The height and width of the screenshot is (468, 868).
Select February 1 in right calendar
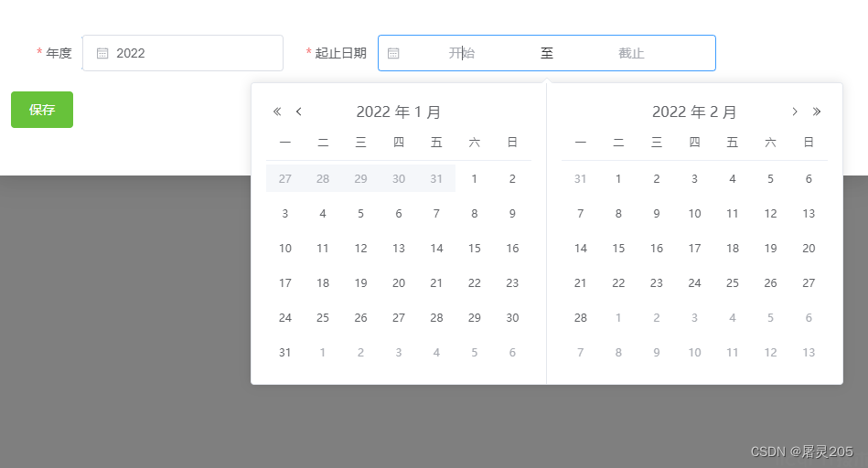point(618,179)
